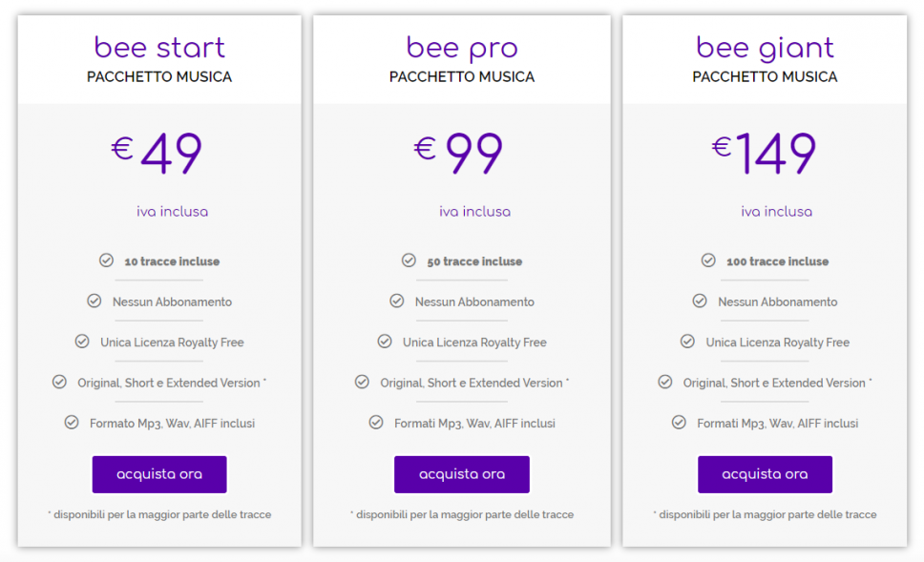Click Nessun Abbonamento checkmark in bee pro

point(397,302)
